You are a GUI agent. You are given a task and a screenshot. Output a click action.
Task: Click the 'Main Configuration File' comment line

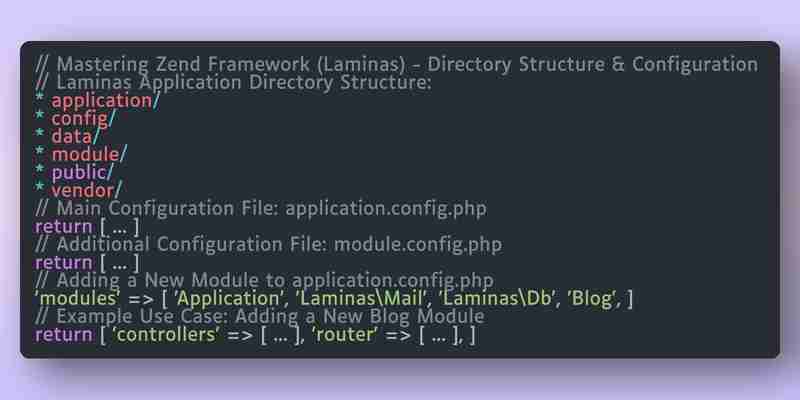[x=261, y=208]
